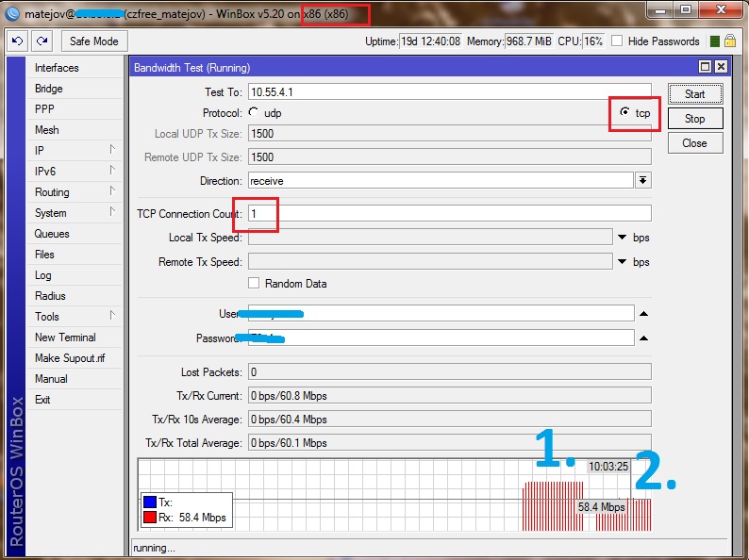Click the 'running...' status bar text
Viewport: 749px width, 560px height.
[x=154, y=548]
